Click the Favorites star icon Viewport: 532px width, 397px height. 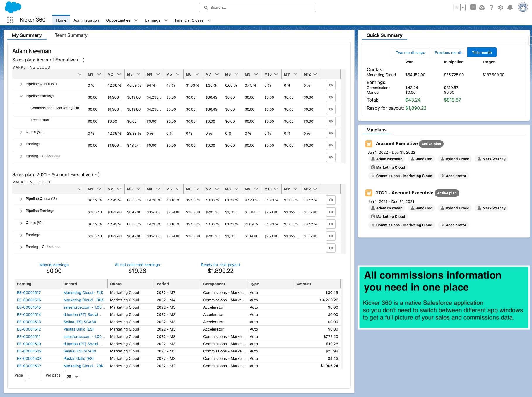pos(456,8)
